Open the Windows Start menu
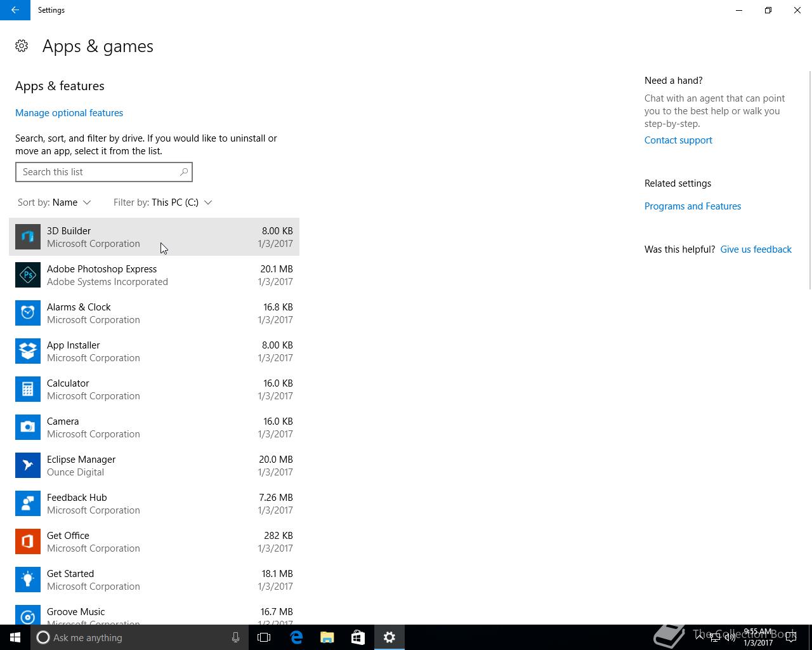 click(x=15, y=637)
